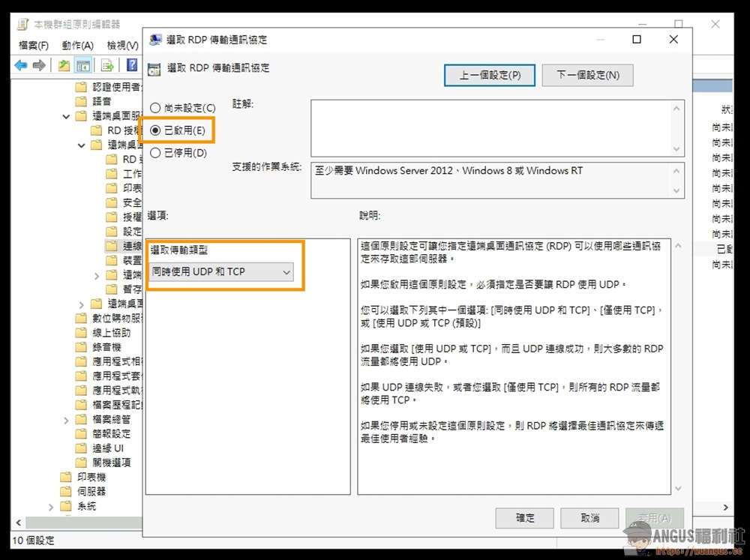Click the 伺服器 folder icon

point(66,492)
